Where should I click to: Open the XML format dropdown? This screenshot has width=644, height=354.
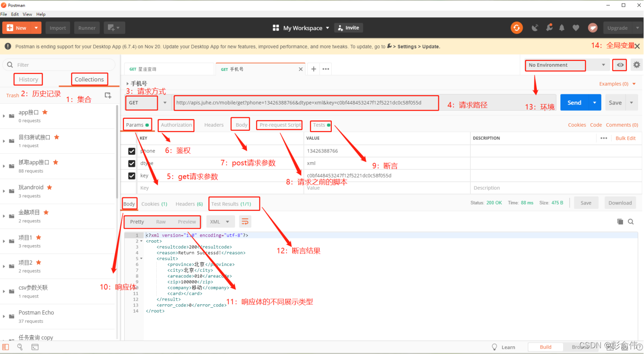point(220,221)
